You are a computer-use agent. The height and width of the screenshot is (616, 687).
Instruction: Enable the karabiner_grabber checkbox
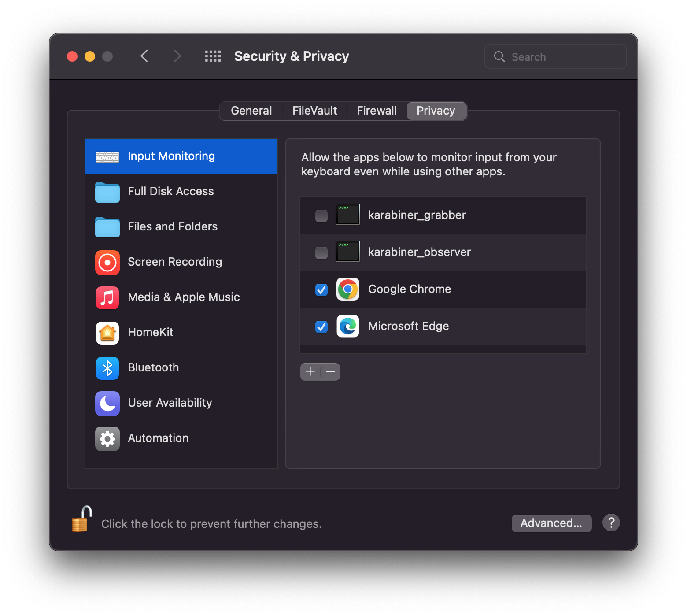(321, 215)
